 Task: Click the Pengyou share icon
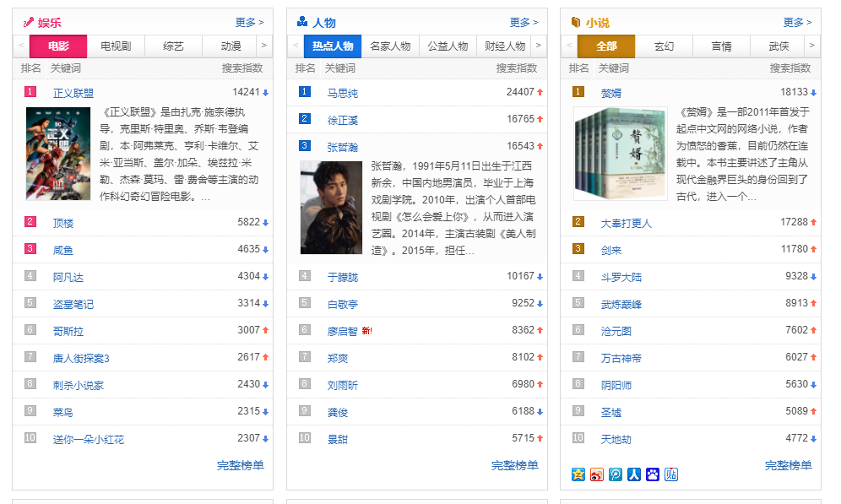click(x=615, y=475)
